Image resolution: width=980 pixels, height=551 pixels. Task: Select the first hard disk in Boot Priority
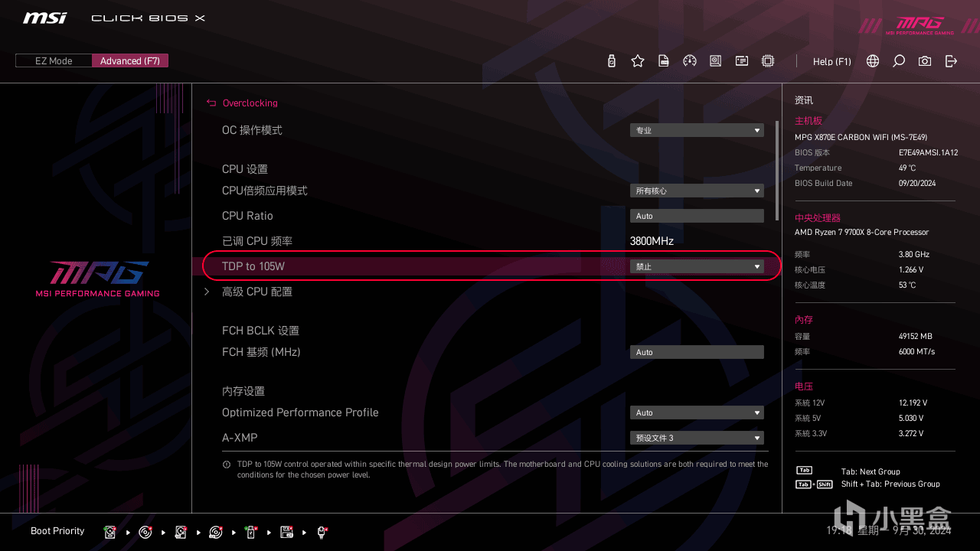tap(110, 532)
